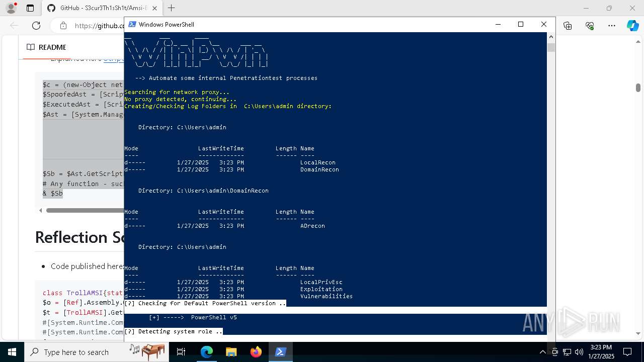Click the Edge back arrow
Viewport: 644px width, 362px height.
tap(14, 26)
